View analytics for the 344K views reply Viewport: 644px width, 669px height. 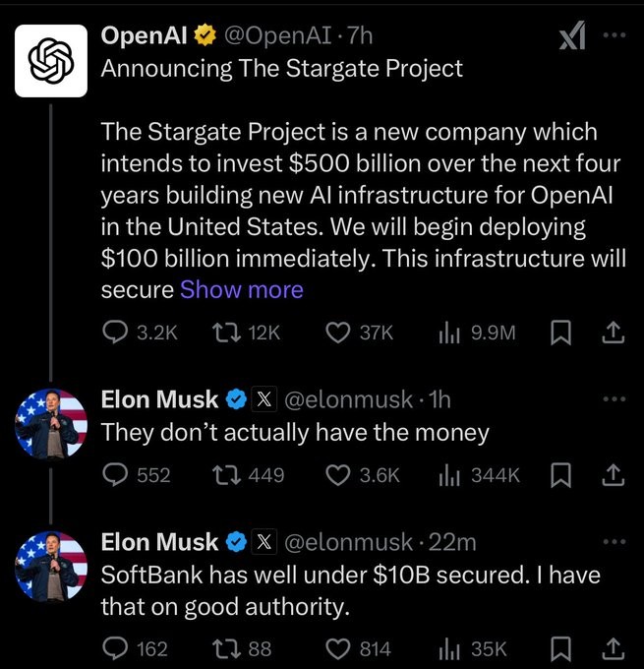pyautogui.click(x=448, y=475)
